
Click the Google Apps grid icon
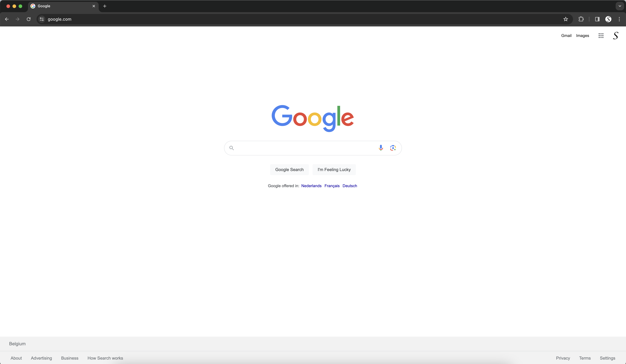[x=601, y=36]
